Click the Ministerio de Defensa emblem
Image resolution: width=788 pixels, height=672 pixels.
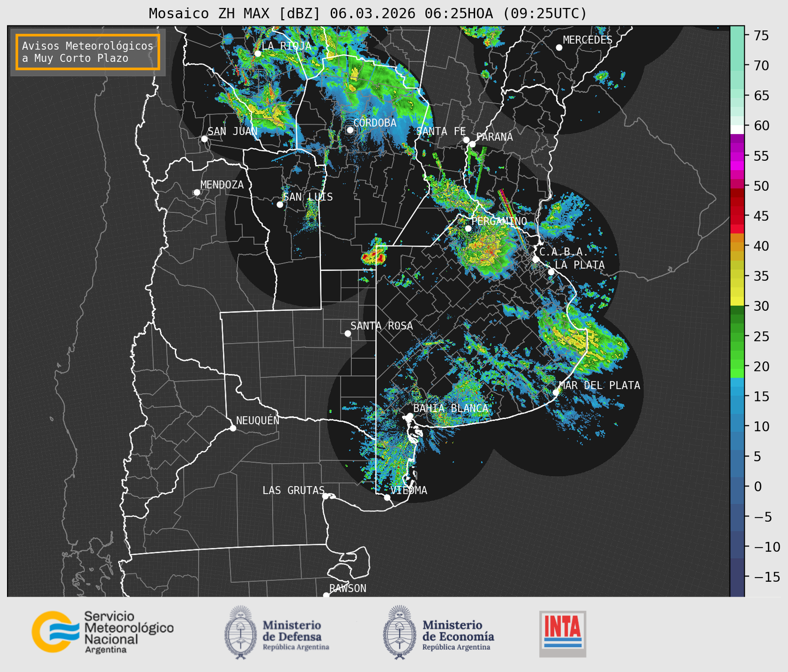click(241, 633)
